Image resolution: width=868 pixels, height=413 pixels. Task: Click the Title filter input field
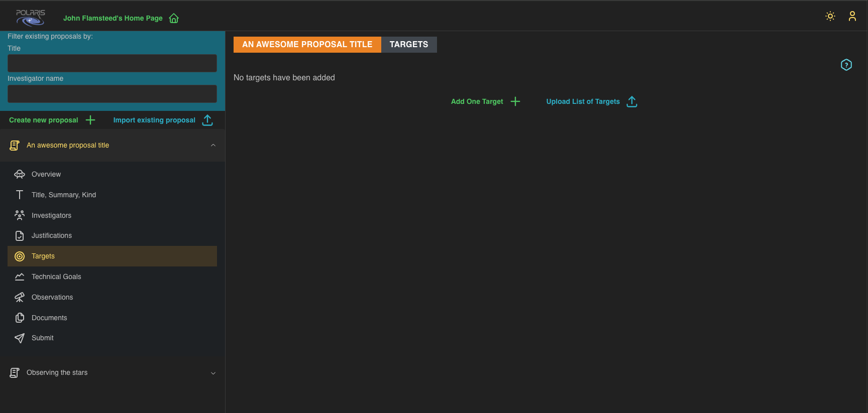(112, 63)
